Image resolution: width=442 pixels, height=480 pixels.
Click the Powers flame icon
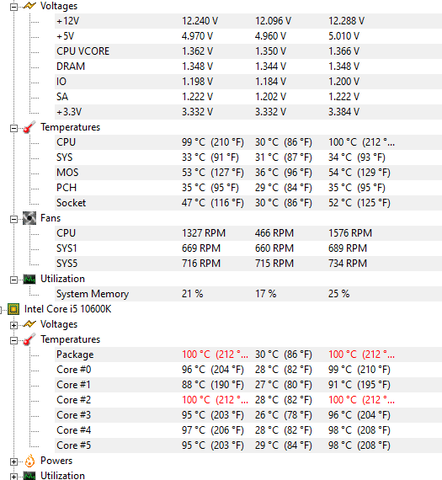tap(29, 461)
